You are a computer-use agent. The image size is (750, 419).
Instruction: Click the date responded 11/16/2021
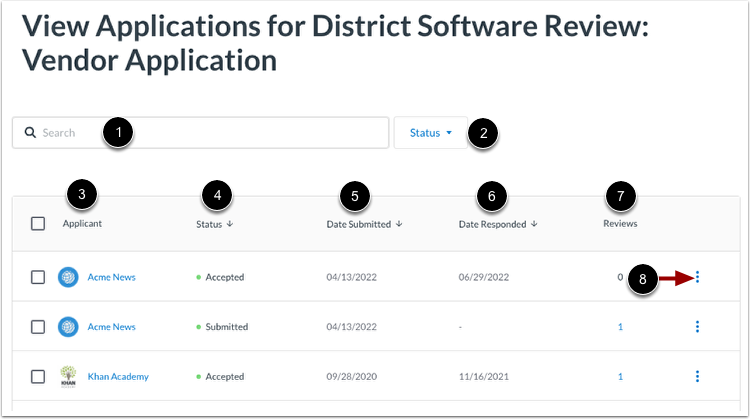point(484,376)
